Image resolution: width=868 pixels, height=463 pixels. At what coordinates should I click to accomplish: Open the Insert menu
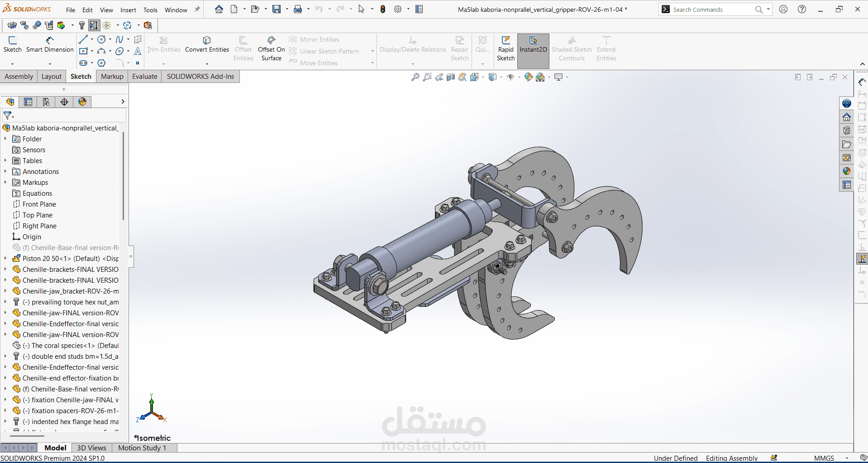(x=128, y=10)
